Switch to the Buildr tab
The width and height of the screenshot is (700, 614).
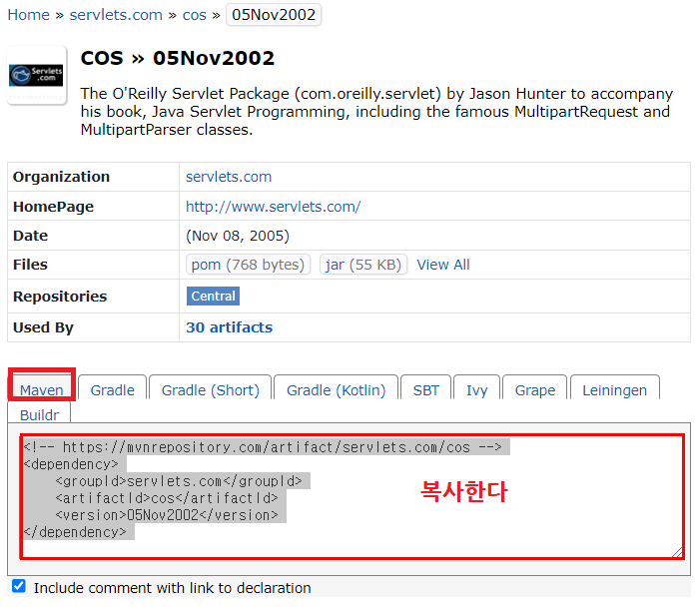click(x=39, y=414)
